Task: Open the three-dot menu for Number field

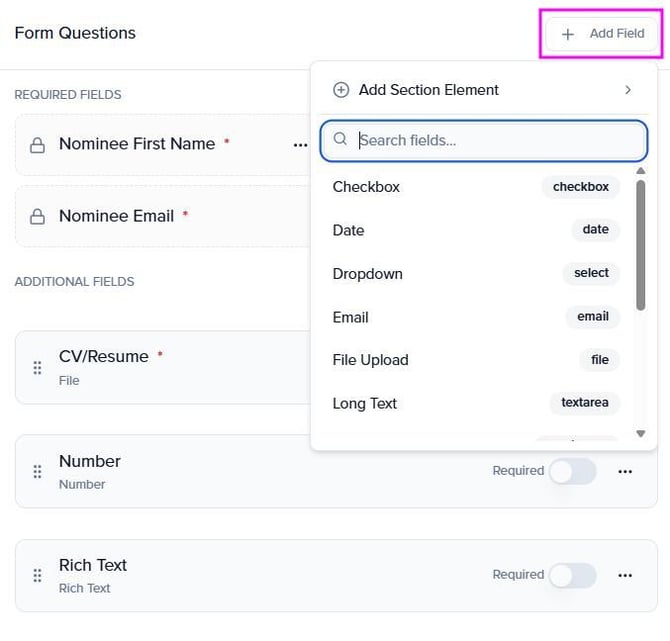Action: pyautogui.click(x=625, y=471)
